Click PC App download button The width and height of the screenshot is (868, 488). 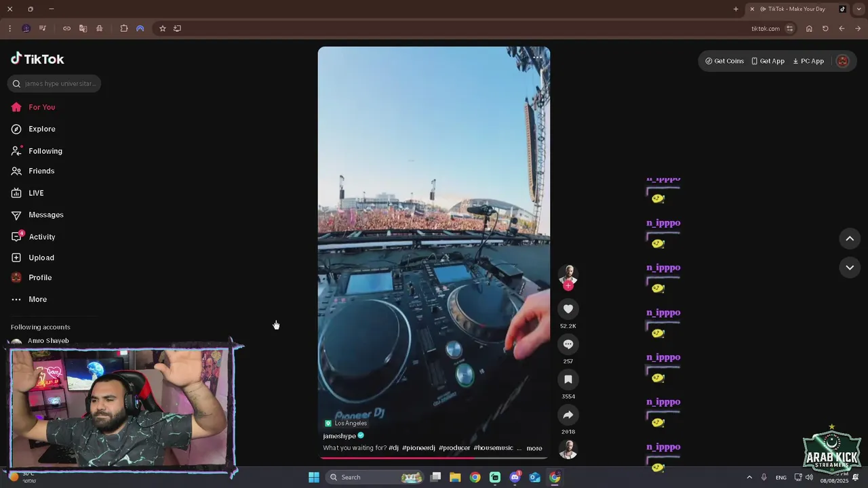(x=808, y=61)
